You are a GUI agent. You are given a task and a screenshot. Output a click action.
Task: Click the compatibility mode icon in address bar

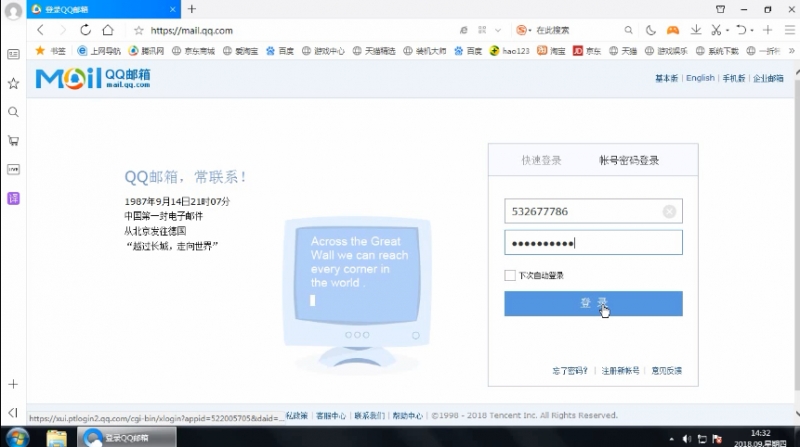(463, 30)
